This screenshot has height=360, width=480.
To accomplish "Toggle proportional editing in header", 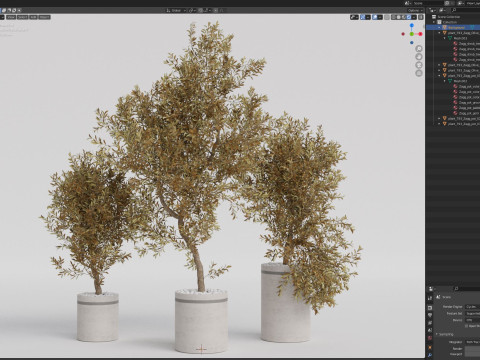I will pos(216,10).
